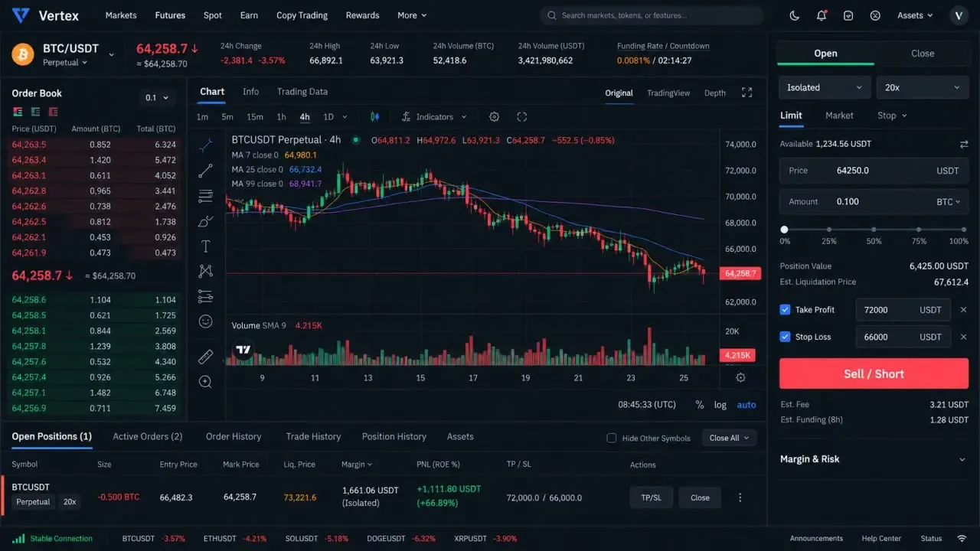Activate the ruler measure tool

(x=205, y=357)
